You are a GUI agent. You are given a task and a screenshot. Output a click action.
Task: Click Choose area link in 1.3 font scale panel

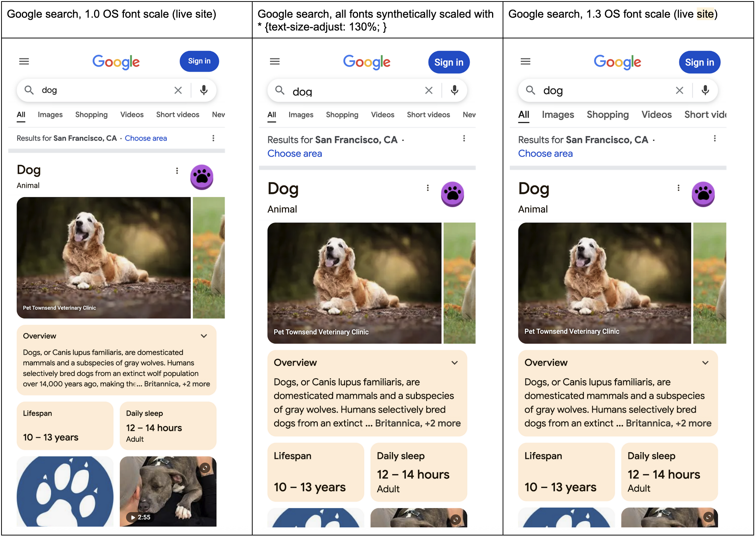coord(546,154)
